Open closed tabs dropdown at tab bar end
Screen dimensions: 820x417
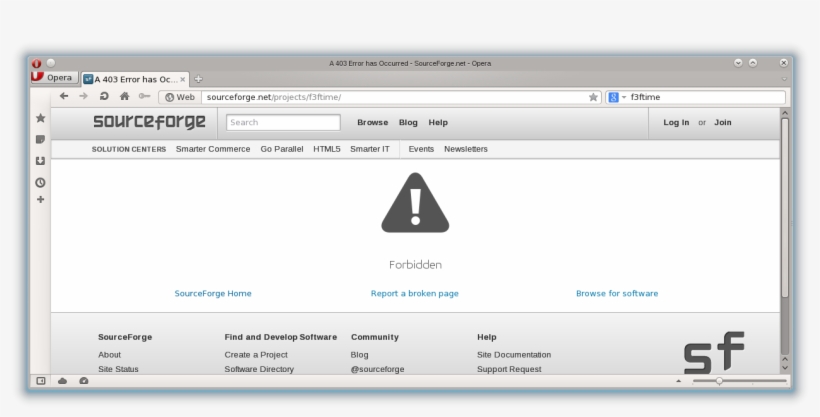click(x=784, y=79)
